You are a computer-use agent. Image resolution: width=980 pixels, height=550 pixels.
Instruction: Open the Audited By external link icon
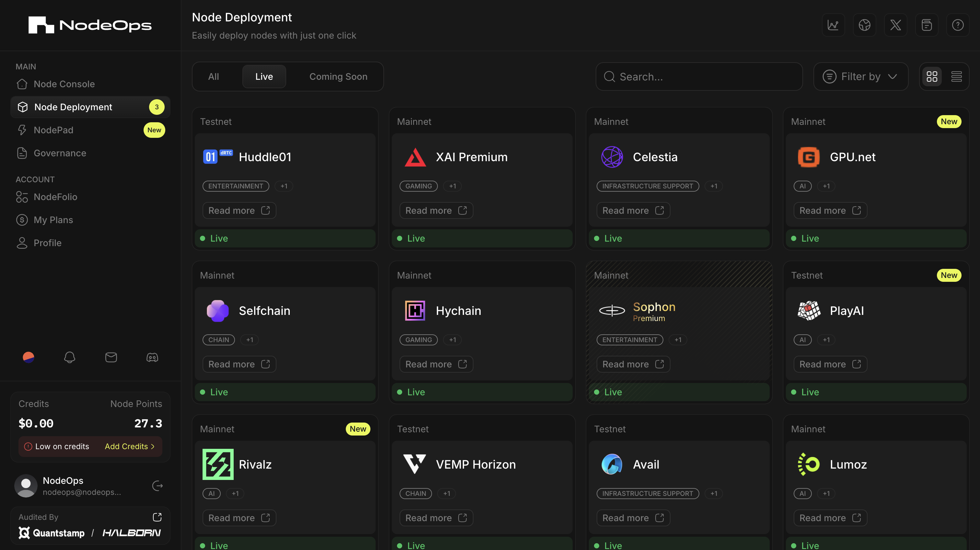[x=157, y=517]
